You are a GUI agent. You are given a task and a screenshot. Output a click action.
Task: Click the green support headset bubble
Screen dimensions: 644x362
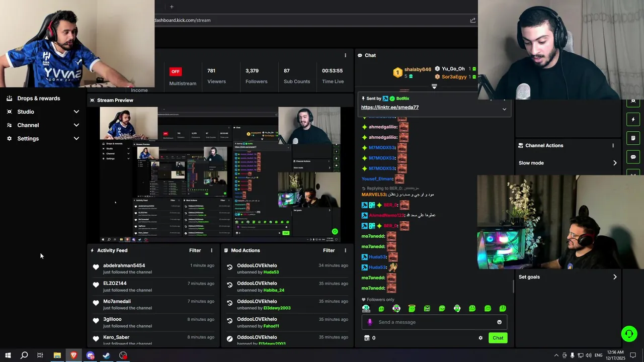click(628, 334)
